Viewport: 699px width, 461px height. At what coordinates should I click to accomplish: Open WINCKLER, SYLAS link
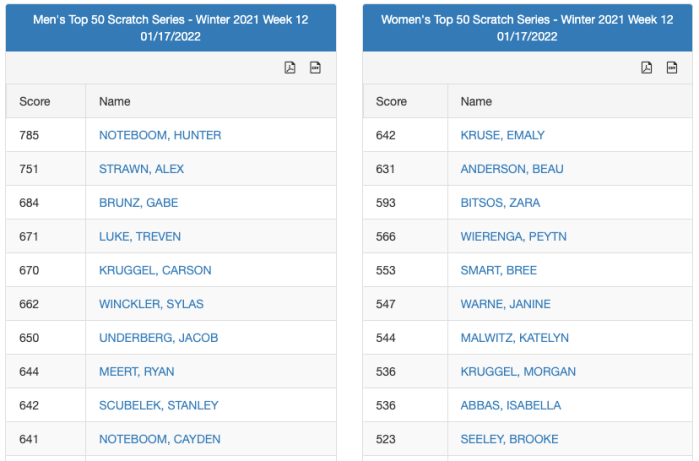(x=149, y=304)
